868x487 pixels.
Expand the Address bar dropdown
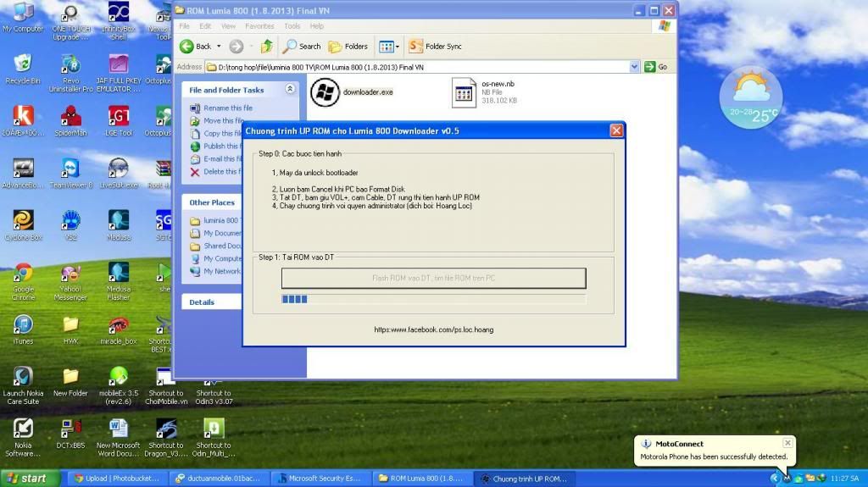pos(634,67)
